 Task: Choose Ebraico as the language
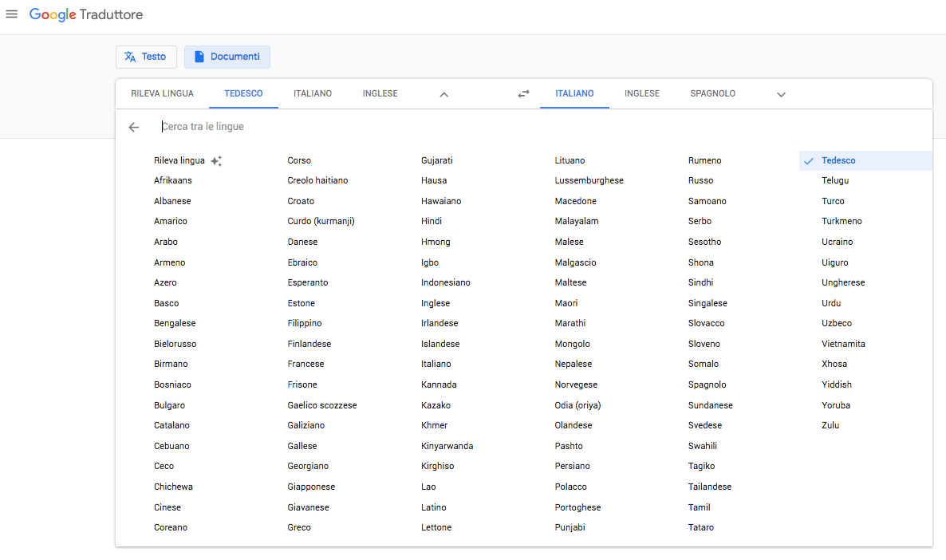pos(302,262)
